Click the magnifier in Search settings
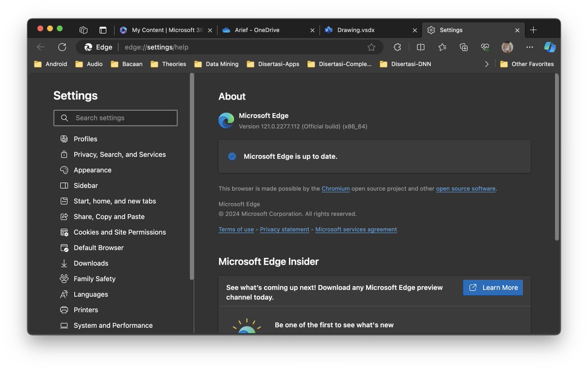The width and height of the screenshot is (588, 371). coord(65,118)
